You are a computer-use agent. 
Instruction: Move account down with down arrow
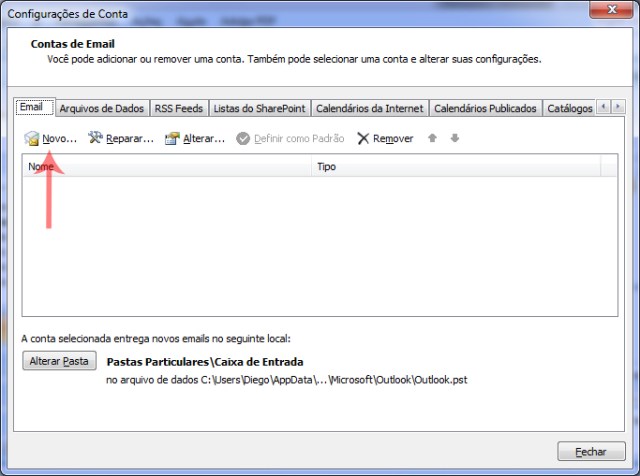[454, 139]
